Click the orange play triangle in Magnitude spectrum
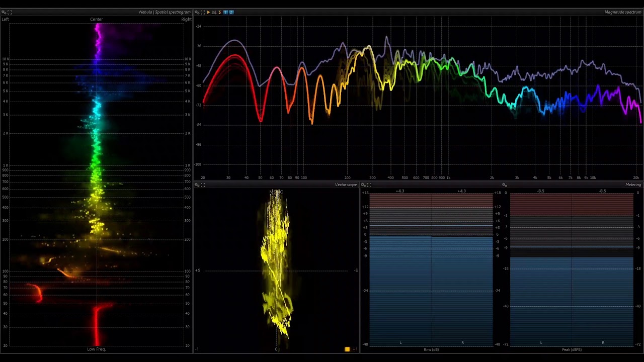Image resolution: width=644 pixels, height=362 pixels. coord(208,12)
